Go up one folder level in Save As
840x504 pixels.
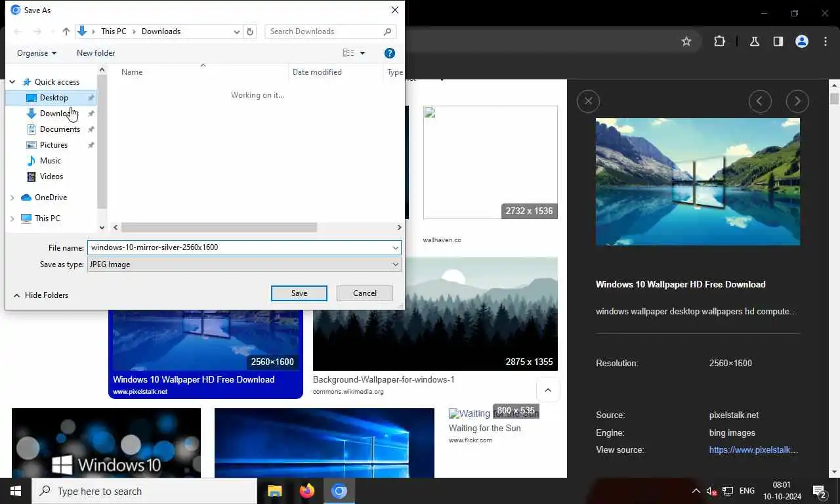[x=66, y=31]
